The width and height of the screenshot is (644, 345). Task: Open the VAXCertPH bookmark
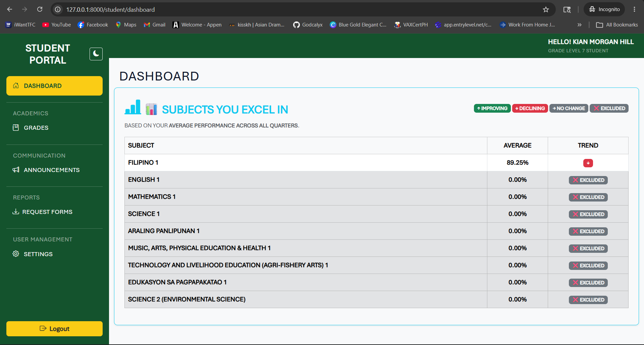[411, 25]
